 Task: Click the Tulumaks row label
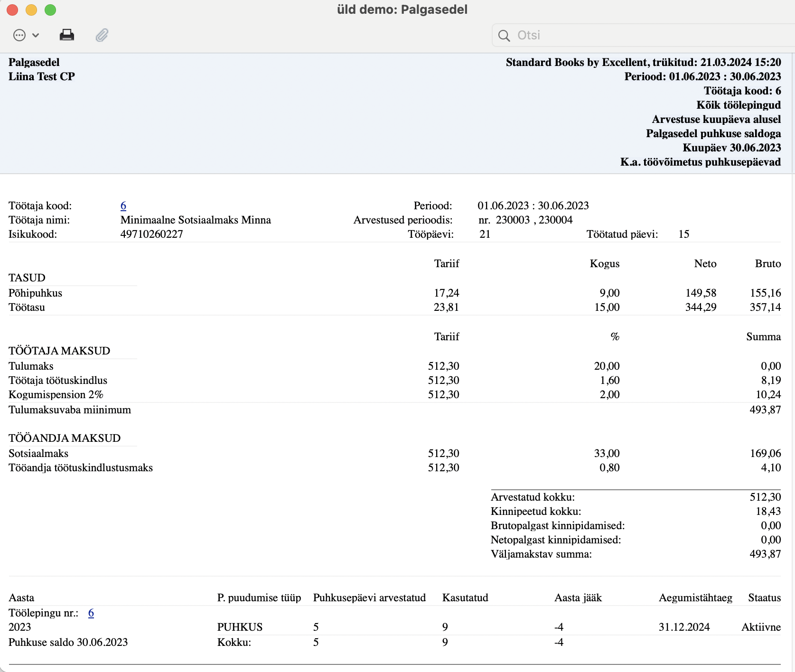coord(31,366)
